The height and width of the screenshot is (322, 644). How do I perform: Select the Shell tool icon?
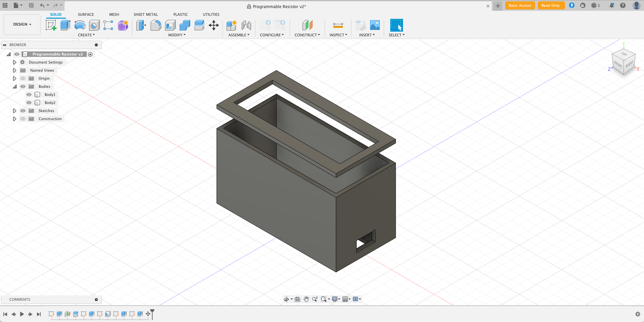(x=170, y=25)
